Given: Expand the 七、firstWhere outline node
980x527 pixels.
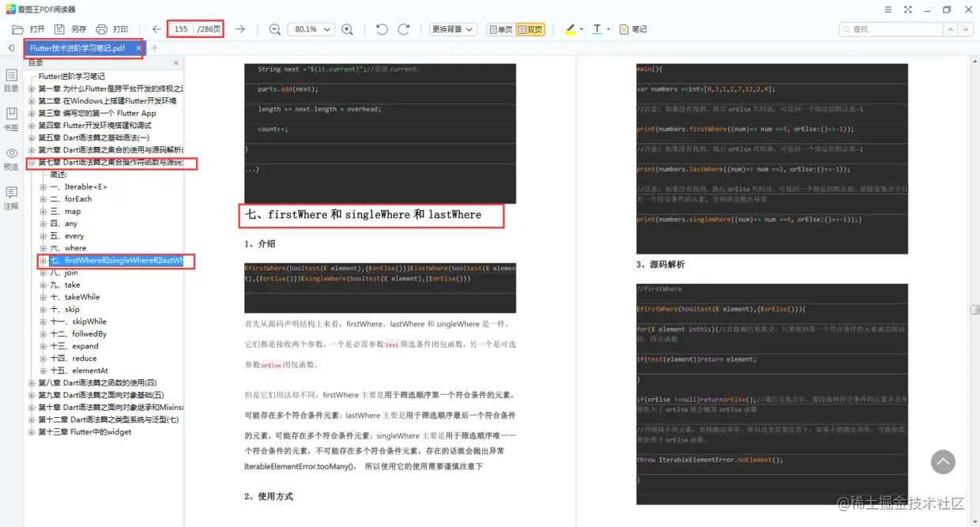Looking at the screenshot, I should pos(43,260).
